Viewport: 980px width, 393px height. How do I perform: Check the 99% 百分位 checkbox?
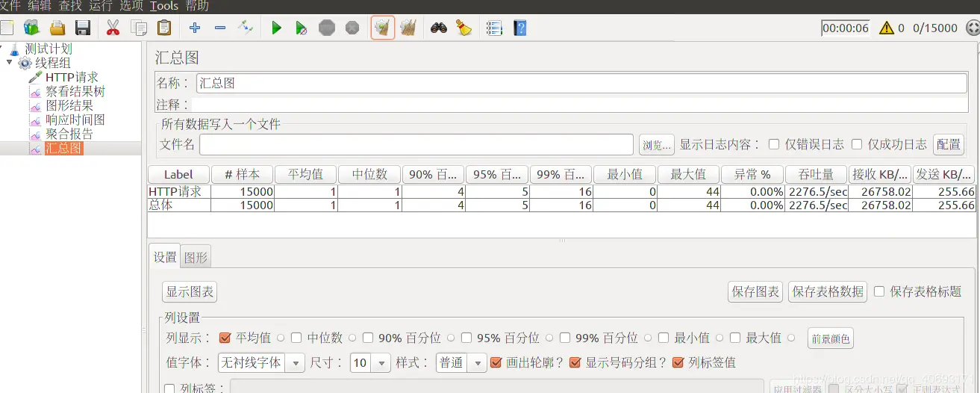click(565, 338)
